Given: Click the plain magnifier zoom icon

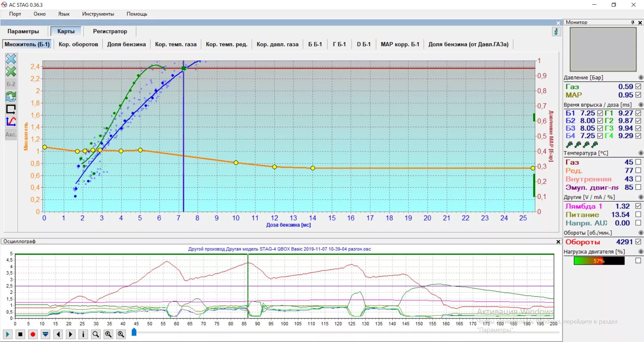Looking at the screenshot, I should coord(96,334).
